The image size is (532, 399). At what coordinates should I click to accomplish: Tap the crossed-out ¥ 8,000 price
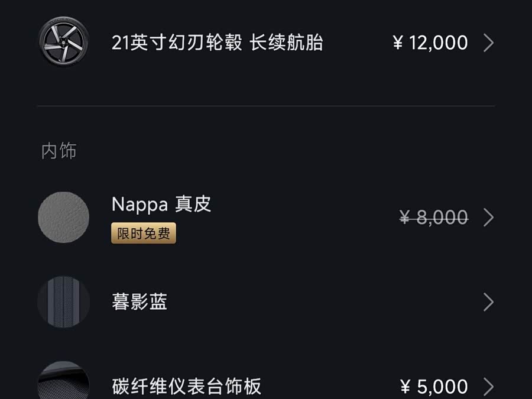pos(434,218)
